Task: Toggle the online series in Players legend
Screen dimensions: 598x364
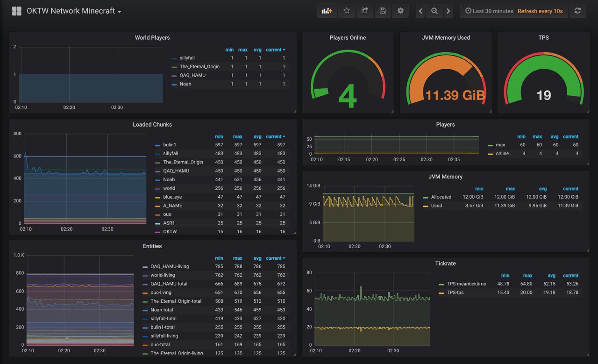Action: [x=502, y=154]
